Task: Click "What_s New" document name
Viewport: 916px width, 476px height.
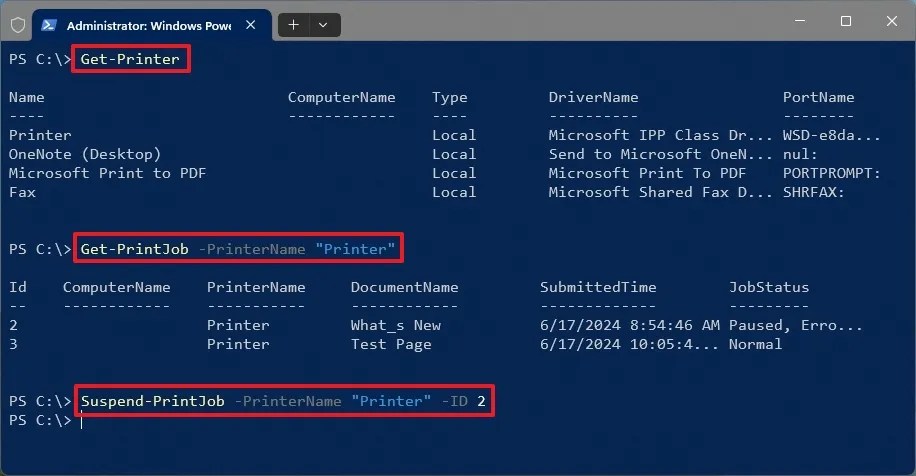Action: [x=395, y=325]
